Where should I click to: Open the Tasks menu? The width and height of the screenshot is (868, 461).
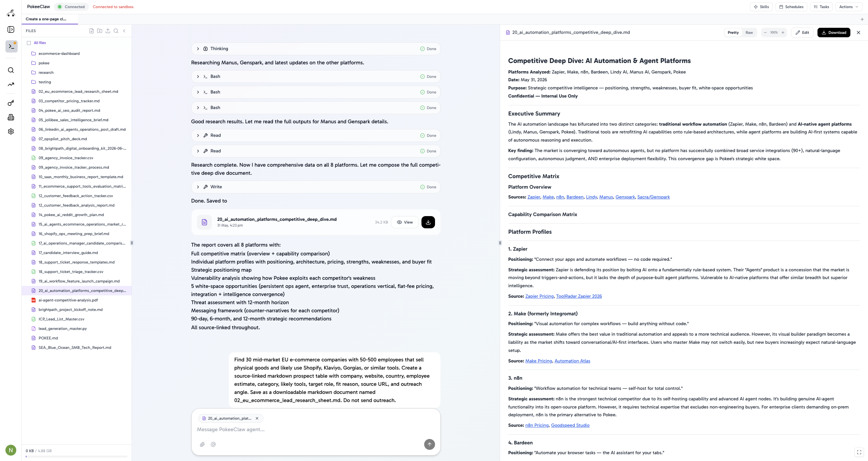(821, 7)
